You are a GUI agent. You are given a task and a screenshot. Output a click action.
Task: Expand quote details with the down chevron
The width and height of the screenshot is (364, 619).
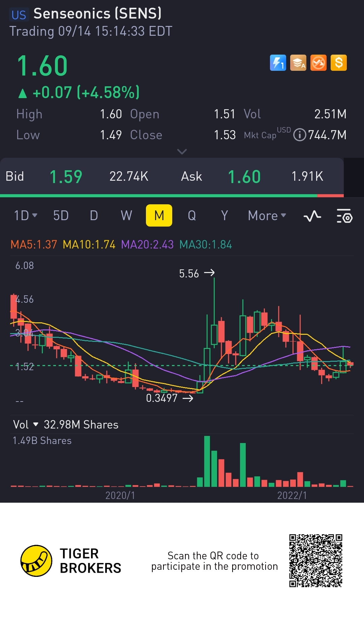(x=182, y=152)
